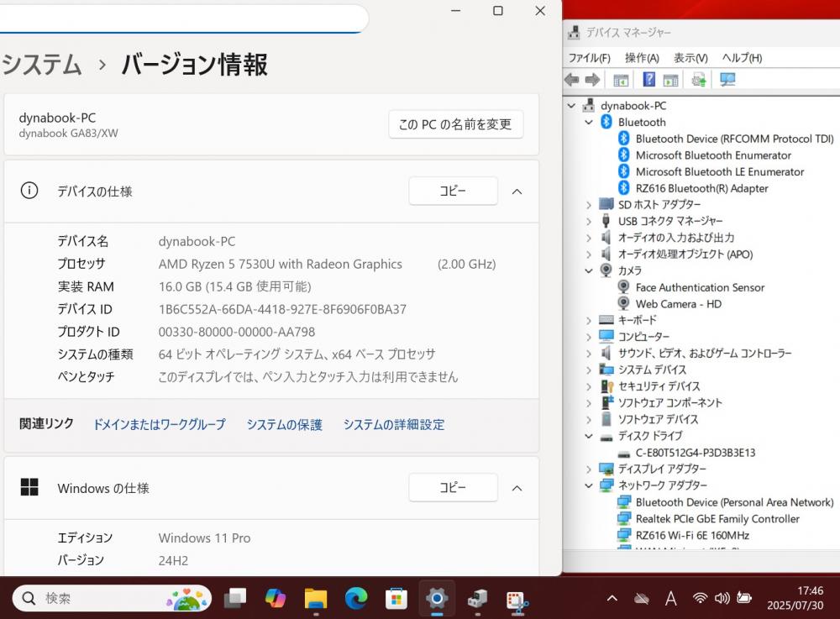840x619 pixels.
Task: Expand the セキュリティ デバイス node
Action: pos(589,386)
